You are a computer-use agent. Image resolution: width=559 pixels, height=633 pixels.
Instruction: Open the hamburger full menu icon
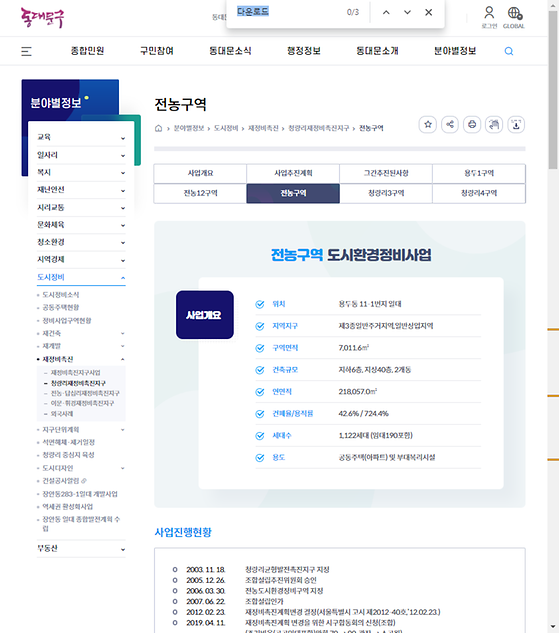point(26,51)
